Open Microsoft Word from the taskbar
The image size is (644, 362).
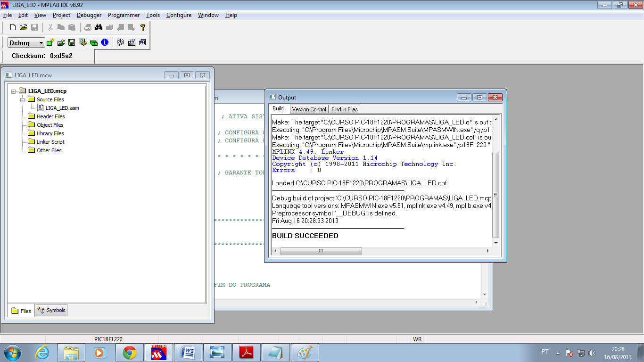tap(188, 353)
